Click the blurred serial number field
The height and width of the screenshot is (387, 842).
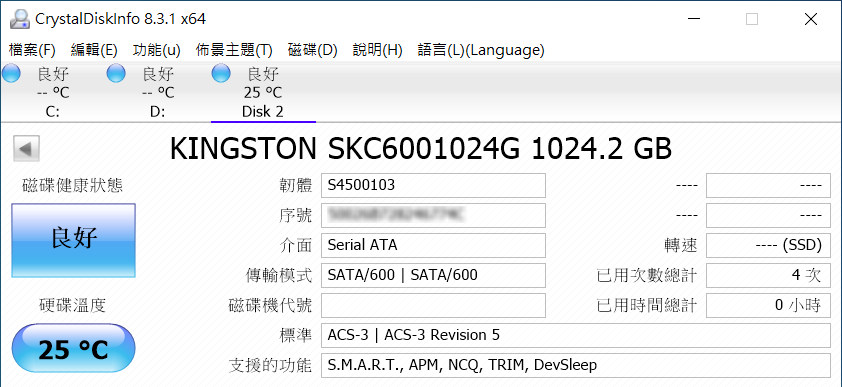pyautogui.click(x=433, y=215)
